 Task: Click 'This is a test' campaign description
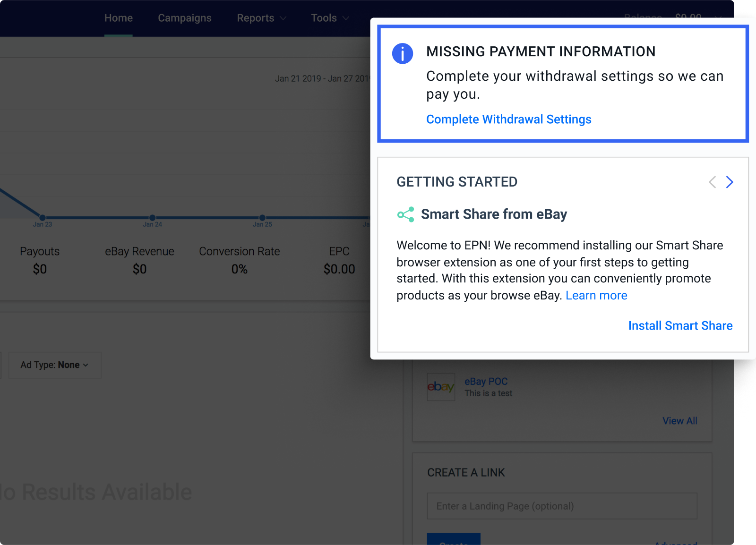click(488, 393)
